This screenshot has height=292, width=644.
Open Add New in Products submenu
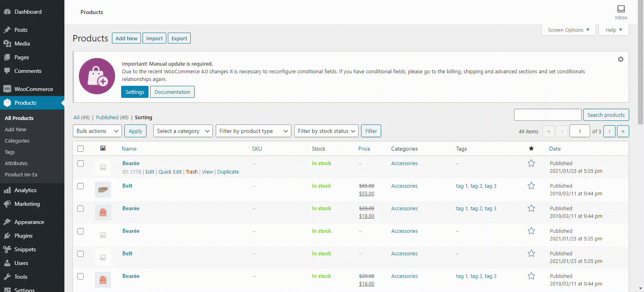(15, 129)
